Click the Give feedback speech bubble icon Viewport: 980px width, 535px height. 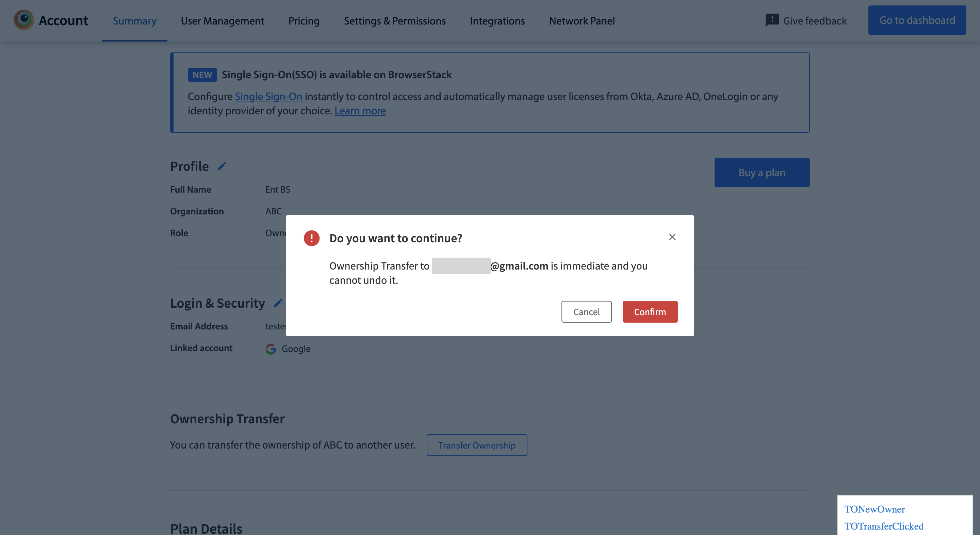(772, 20)
